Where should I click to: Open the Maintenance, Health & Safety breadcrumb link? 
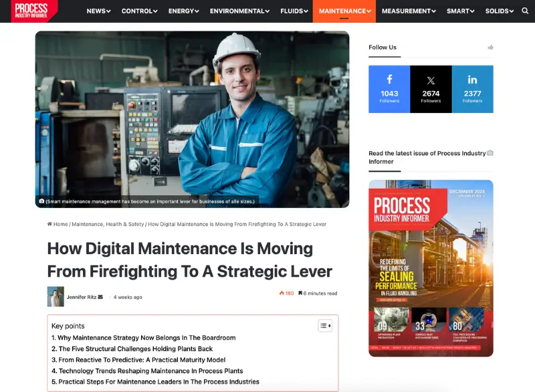(108, 224)
